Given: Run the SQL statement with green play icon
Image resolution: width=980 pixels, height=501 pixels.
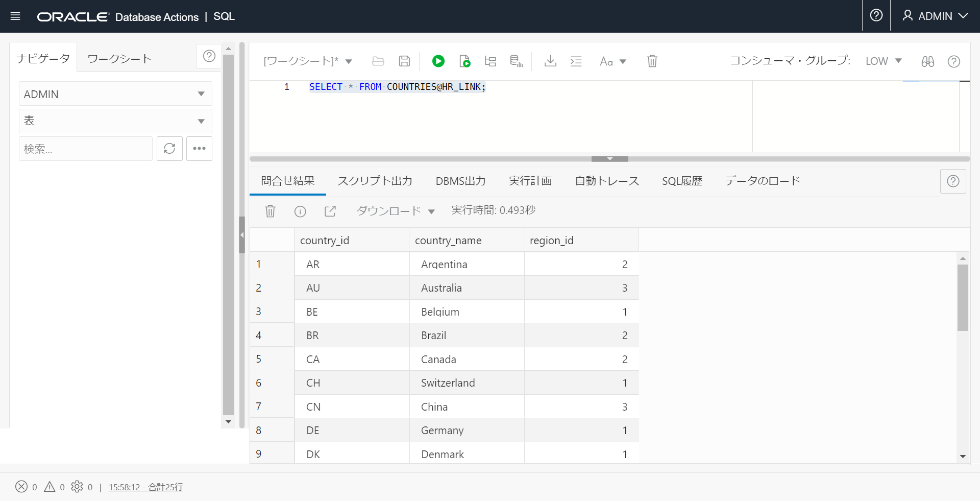Looking at the screenshot, I should [x=438, y=61].
